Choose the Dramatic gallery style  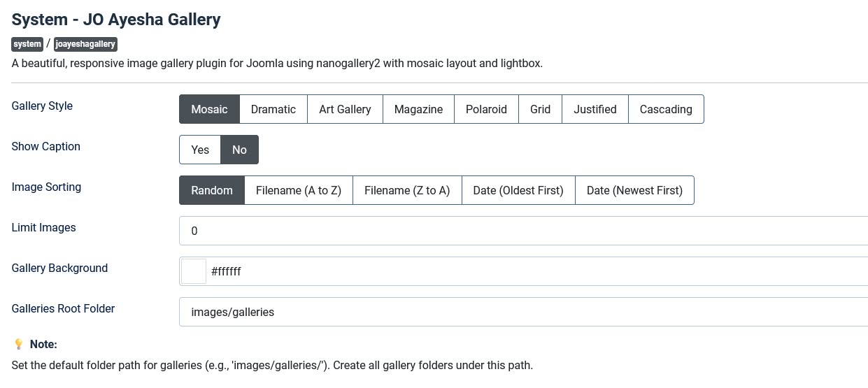pyautogui.click(x=273, y=109)
